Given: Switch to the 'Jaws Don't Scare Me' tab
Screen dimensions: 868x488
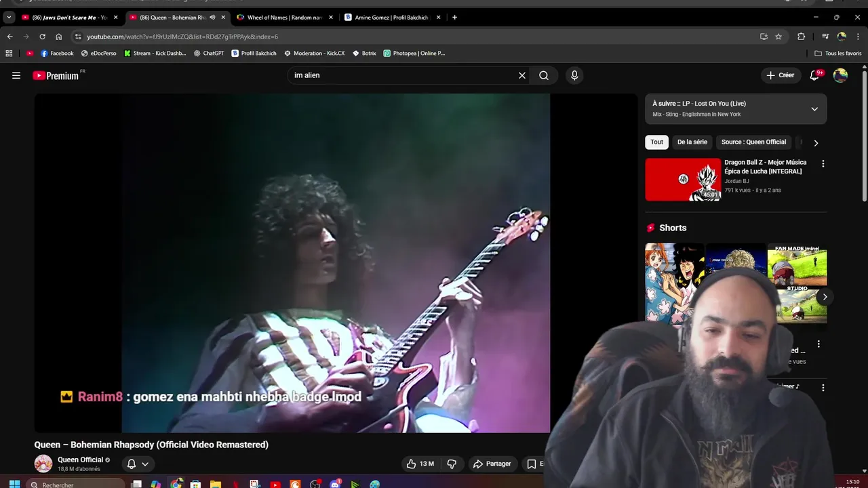Looking at the screenshot, I should click(x=71, y=17).
